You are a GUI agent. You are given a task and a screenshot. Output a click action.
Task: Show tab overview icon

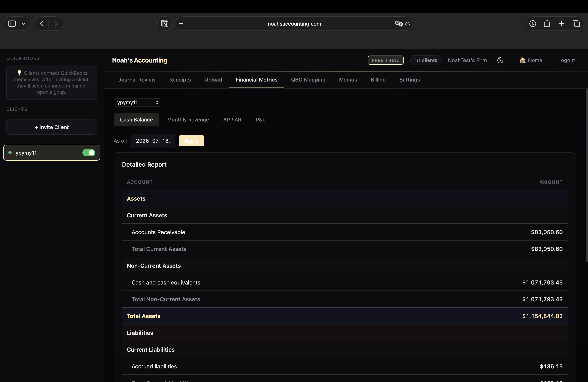[x=576, y=23]
